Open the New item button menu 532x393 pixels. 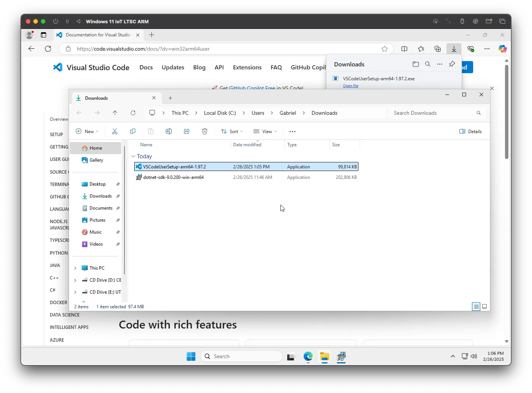tap(87, 131)
